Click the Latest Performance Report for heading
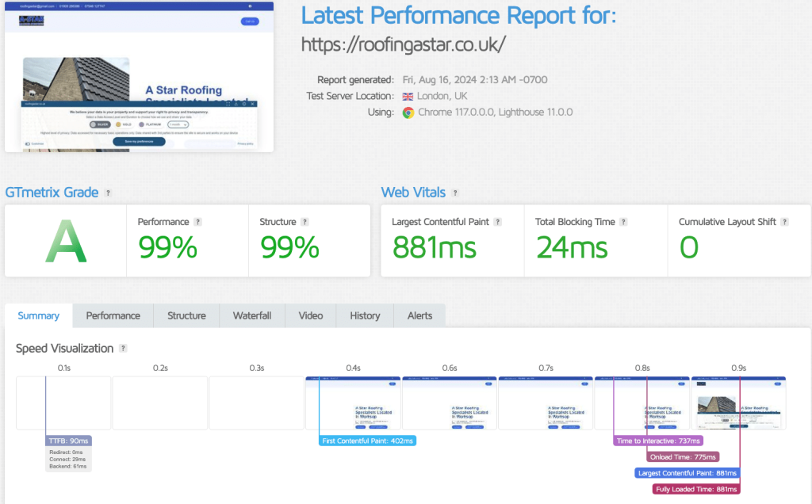The height and width of the screenshot is (504, 812). (459, 16)
